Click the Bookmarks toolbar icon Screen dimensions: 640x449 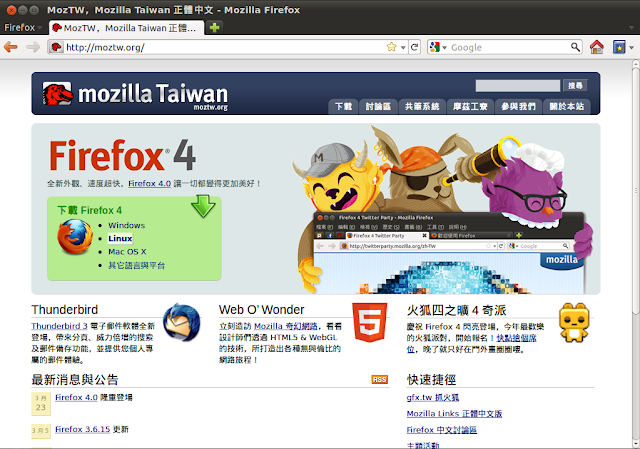621,47
